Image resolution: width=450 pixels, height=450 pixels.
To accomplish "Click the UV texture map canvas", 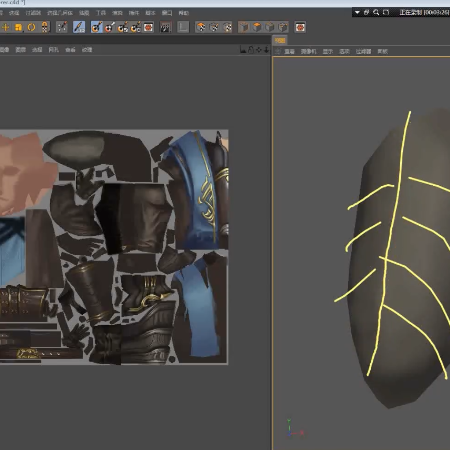I will click(114, 247).
